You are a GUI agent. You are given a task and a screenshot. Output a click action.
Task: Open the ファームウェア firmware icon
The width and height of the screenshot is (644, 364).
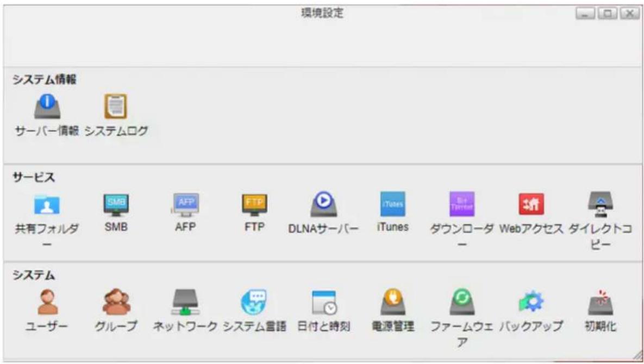click(x=462, y=302)
